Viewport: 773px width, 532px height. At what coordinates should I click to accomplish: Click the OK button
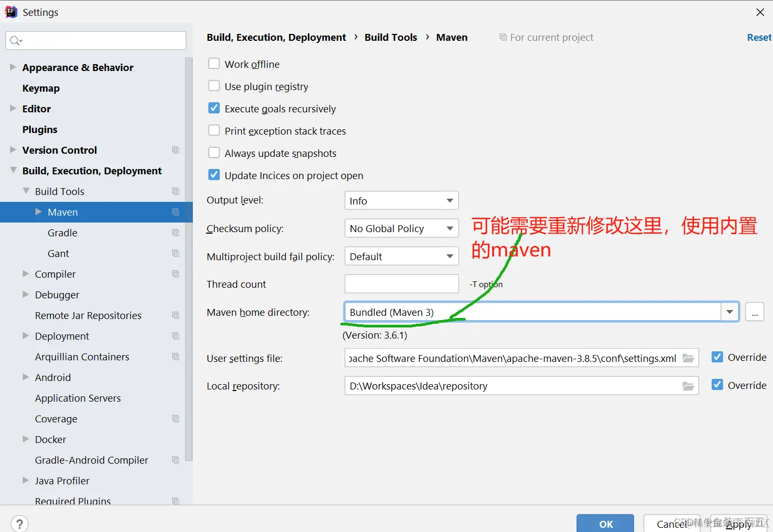(x=605, y=524)
